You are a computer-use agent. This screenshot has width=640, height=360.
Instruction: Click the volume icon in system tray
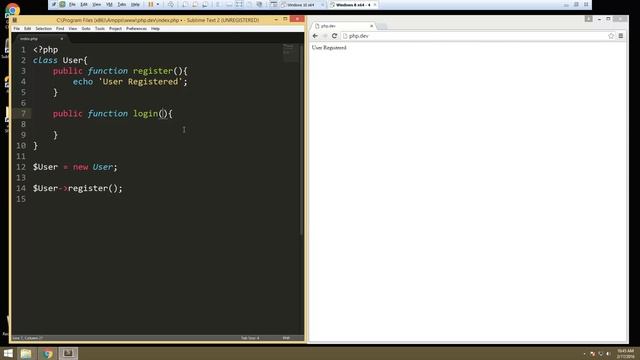coord(608,354)
